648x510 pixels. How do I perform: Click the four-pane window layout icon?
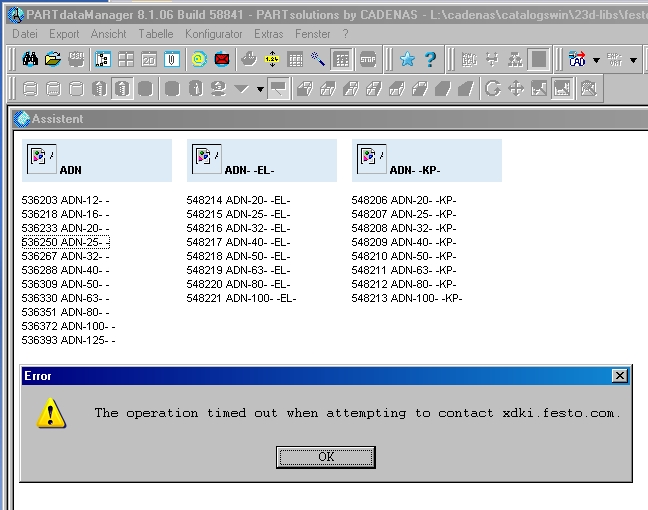click(x=126, y=60)
